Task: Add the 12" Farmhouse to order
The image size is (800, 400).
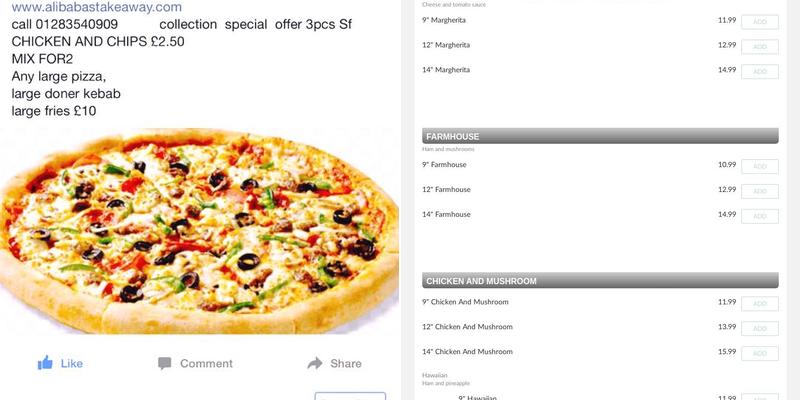Action: click(760, 191)
